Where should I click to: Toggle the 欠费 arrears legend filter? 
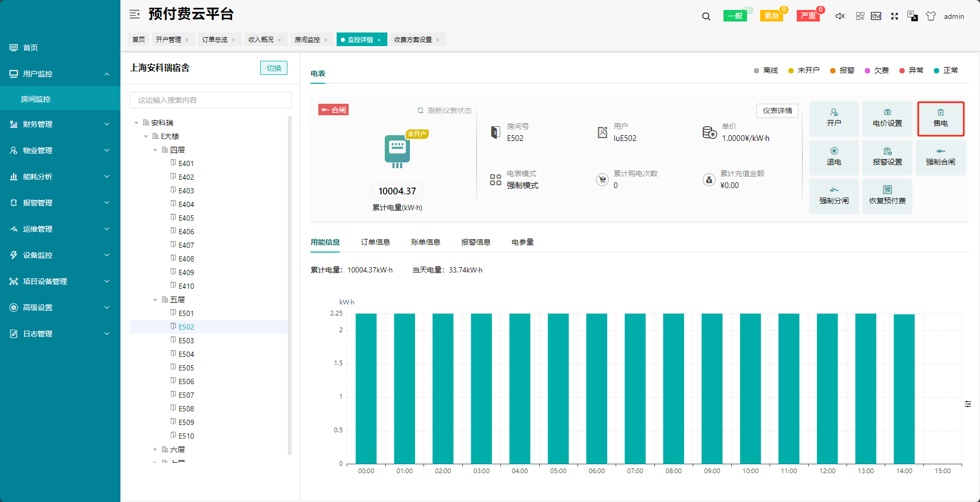coord(876,70)
